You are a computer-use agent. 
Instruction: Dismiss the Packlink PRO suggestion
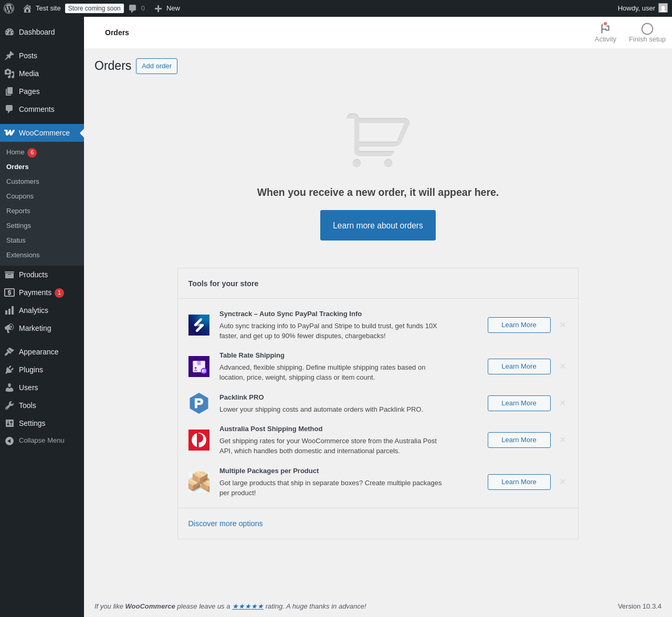(562, 403)
